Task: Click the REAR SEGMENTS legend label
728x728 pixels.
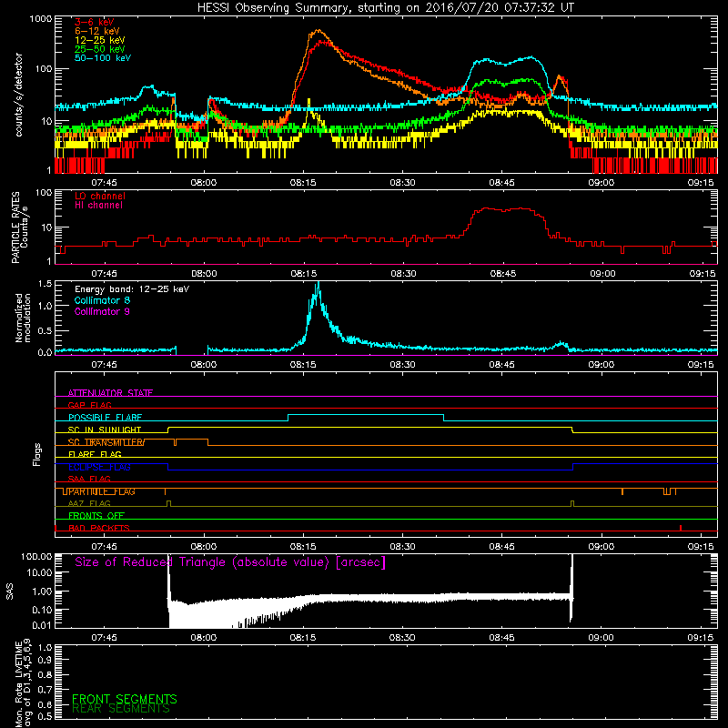Action: (121, 709)
